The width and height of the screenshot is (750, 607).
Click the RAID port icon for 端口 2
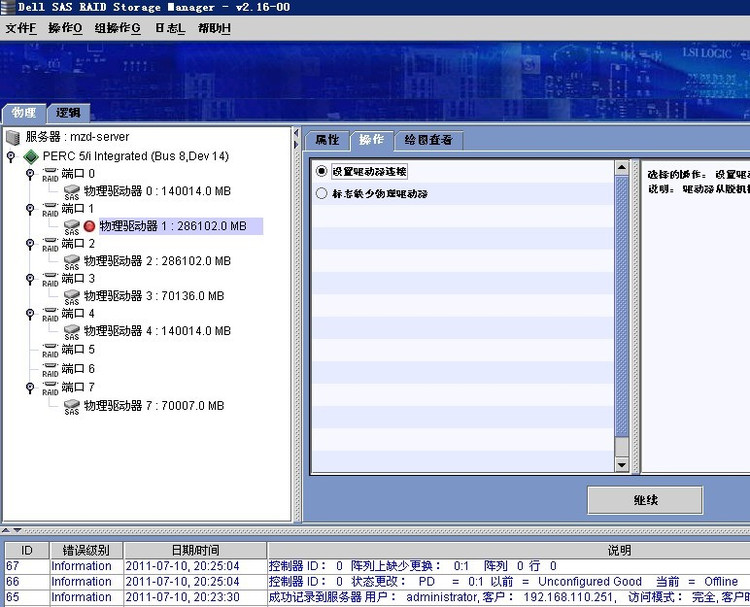click(x=50, y=244)
